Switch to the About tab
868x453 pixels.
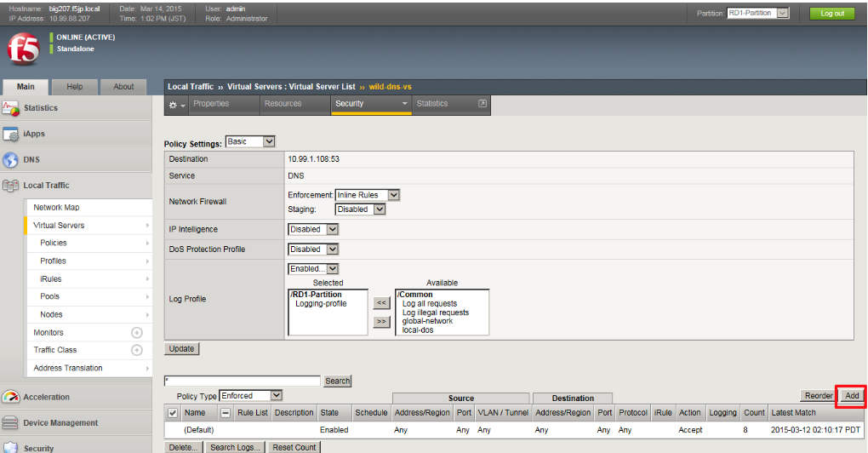pyautogui.click(x=123, y=87)
